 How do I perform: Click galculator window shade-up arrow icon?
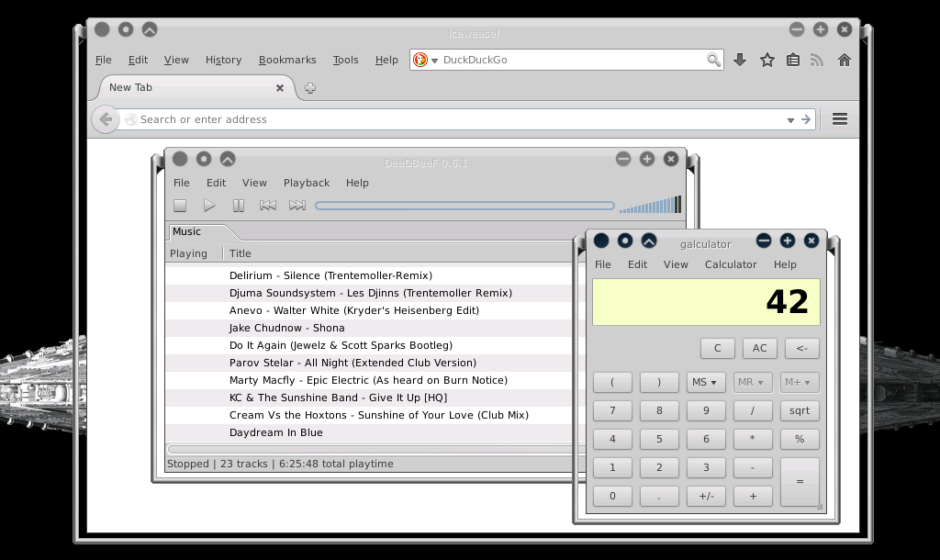tap(649, 241)
